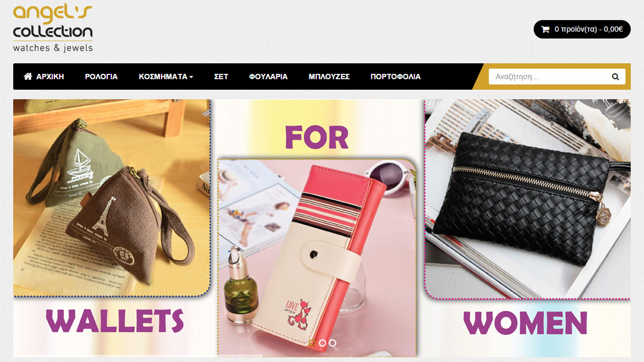Open the ΦΟΥΛΑΡΙΑ menu item
Screen dimensions: 644x362
pyautogui.click(x=268, y=76)
